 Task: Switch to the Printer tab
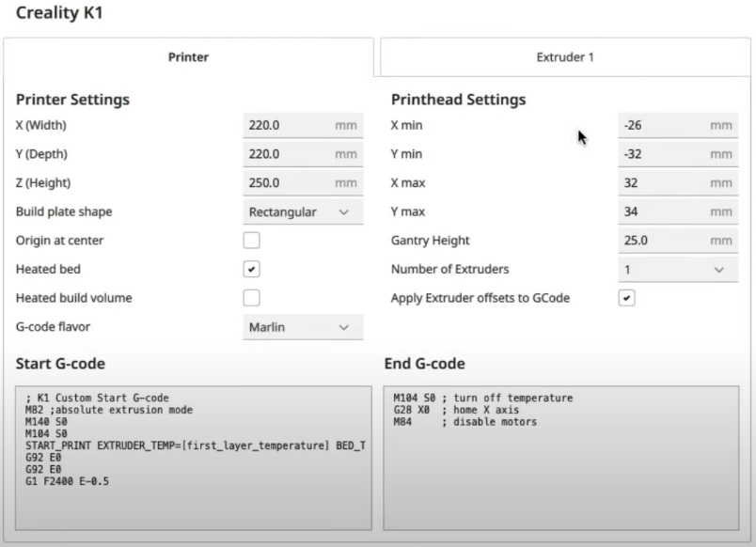188,57
